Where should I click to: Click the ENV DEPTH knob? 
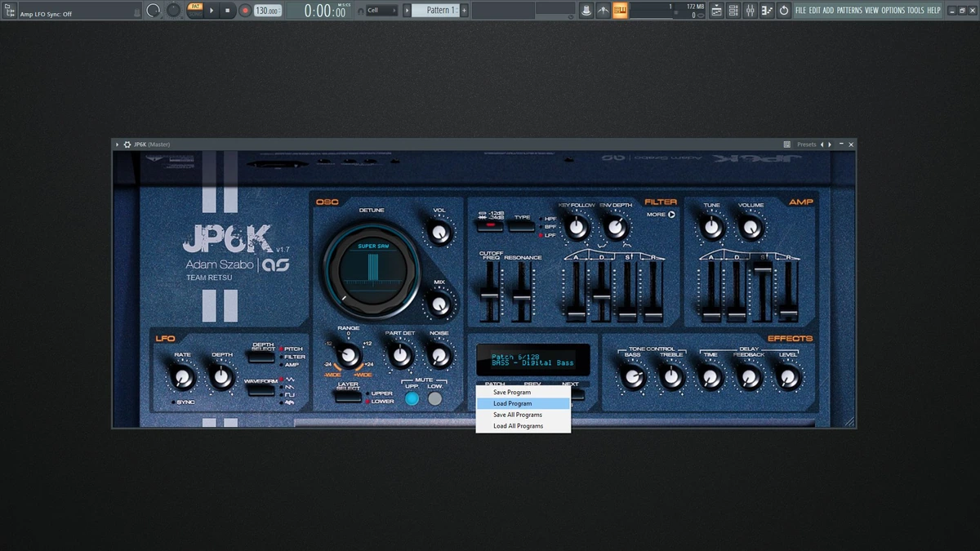pyautogui.click(x=617, y=228)
